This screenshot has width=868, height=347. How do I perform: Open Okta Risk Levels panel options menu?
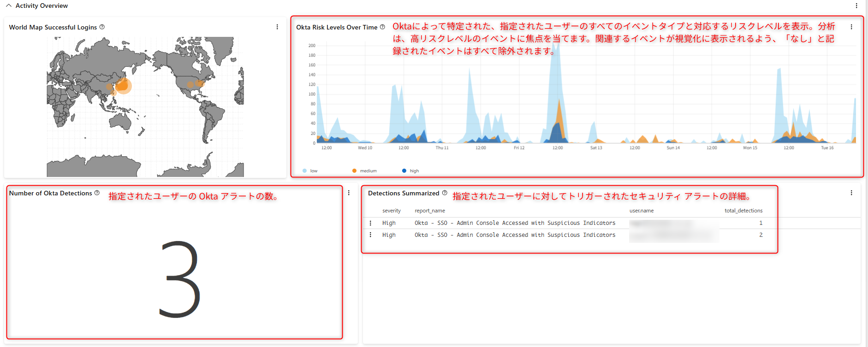pyautogui.click(x=851, y=27)
